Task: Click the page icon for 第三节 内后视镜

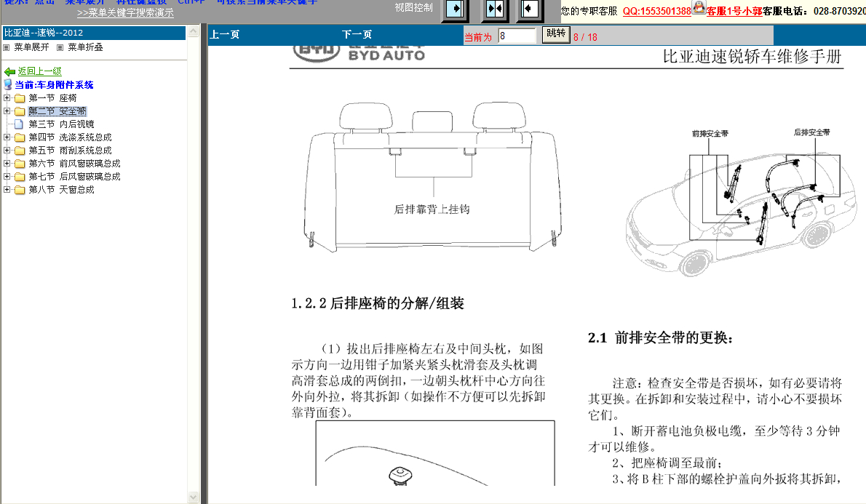Action: 19,124
